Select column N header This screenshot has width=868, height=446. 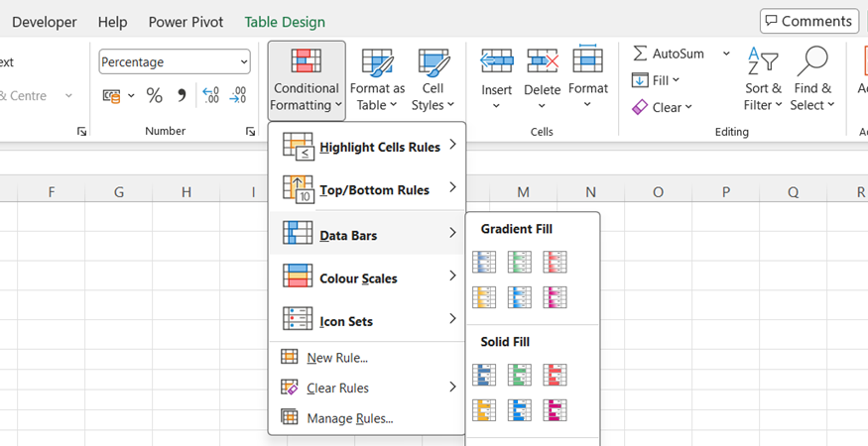590,192
